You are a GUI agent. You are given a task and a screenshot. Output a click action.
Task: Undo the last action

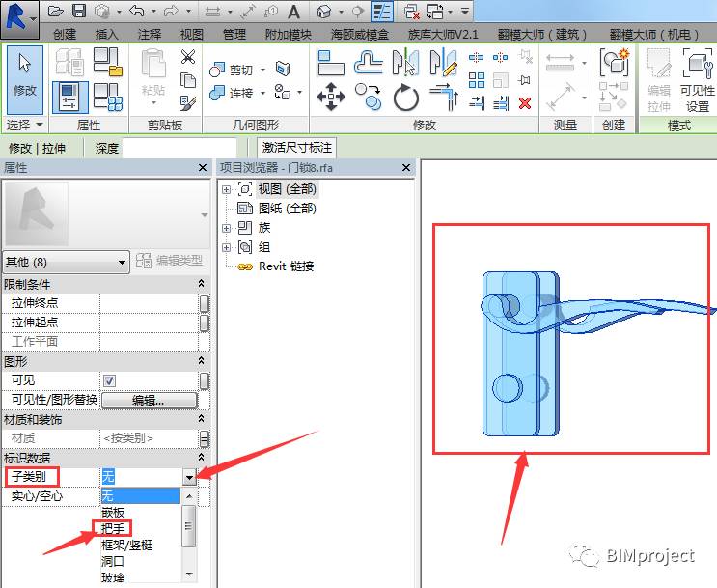click(138, 11)
